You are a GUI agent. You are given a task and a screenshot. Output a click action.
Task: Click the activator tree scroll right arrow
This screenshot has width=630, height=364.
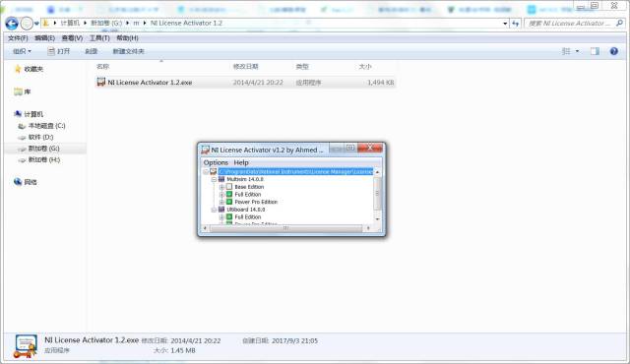(368, 228)
